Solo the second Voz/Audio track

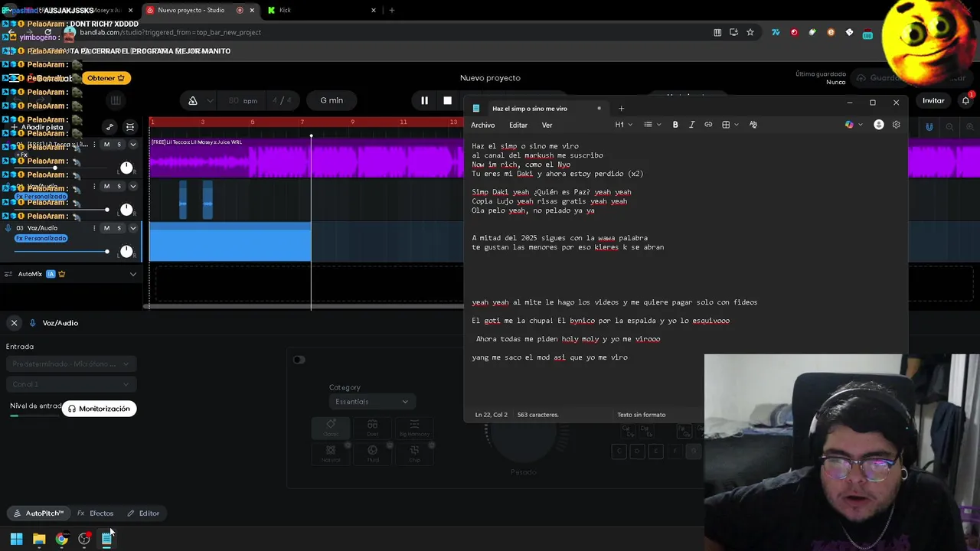pyautogui.click(x=119, y=187)
